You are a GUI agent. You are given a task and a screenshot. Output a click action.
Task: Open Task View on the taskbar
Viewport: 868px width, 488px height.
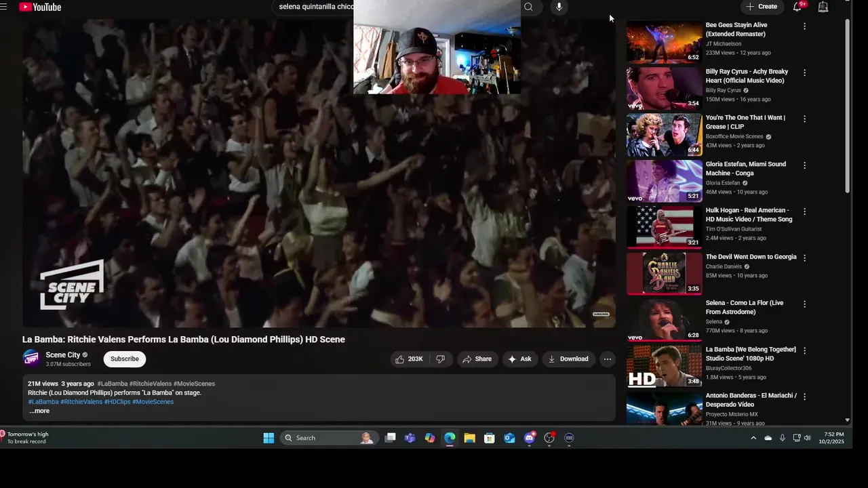(x=390, y=438)
